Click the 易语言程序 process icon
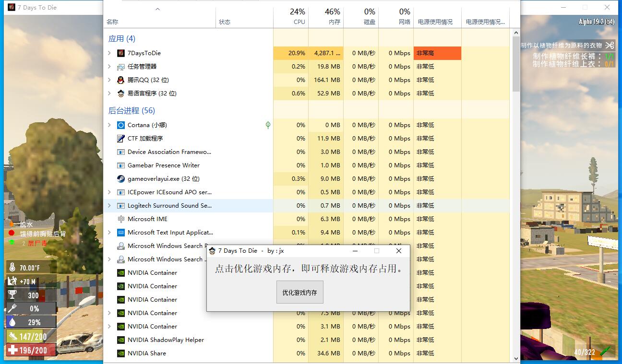The height and width of the screenshot is (364, 622). pos(121,94)
